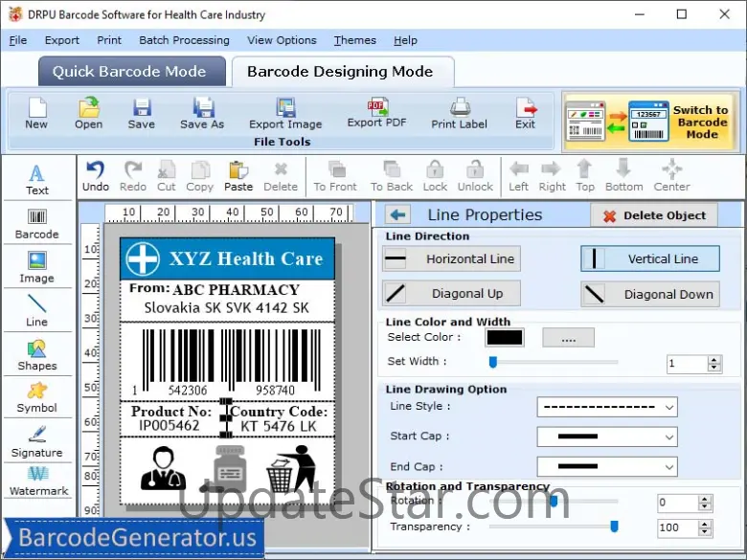Open the Batch Processing menu
This screenshot has height=560, width=747.
(185, 40)
